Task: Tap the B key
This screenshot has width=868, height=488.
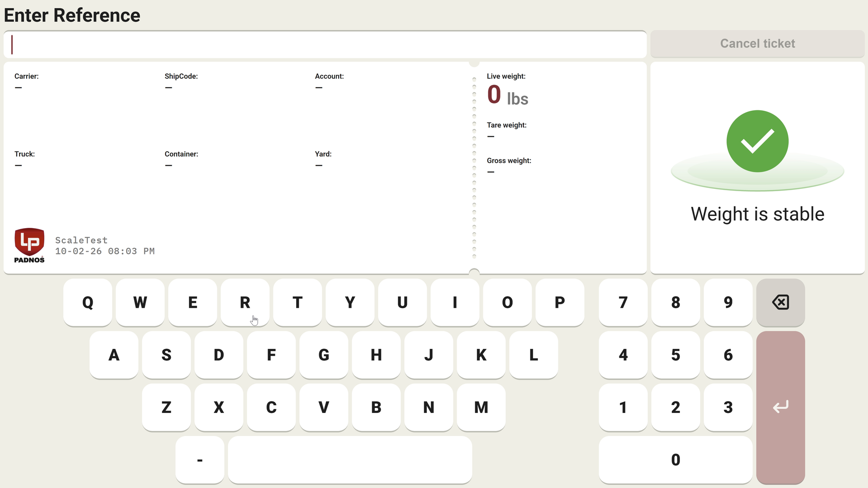Action: (x=376, y=407)
